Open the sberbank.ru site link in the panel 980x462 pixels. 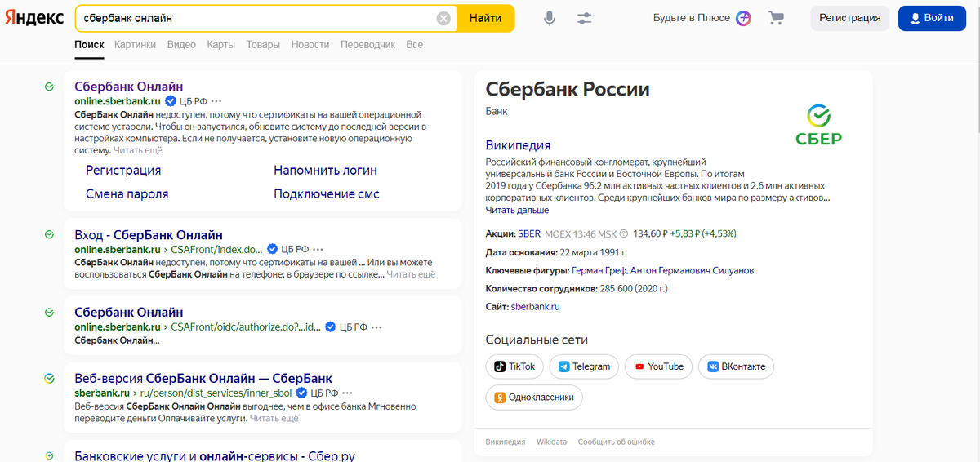[535, 307]
